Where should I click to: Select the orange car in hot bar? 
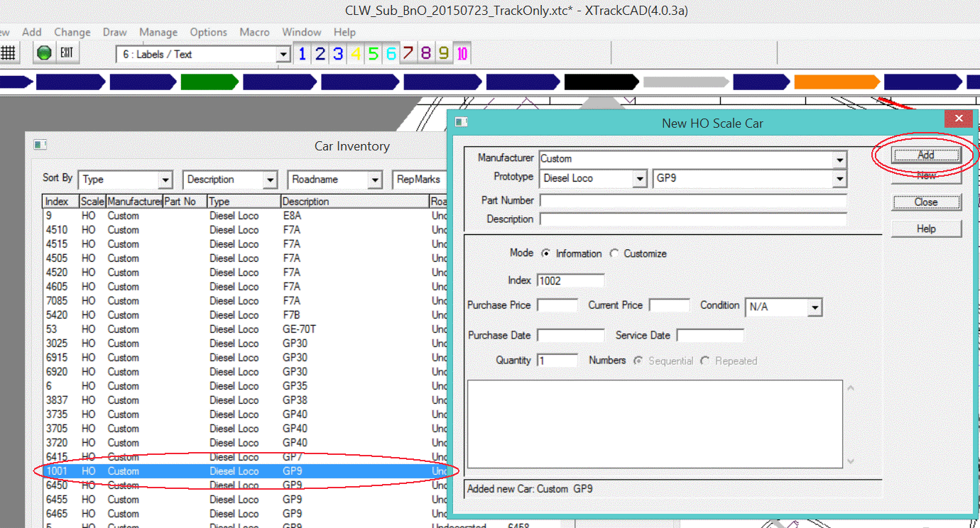(837, 82)
